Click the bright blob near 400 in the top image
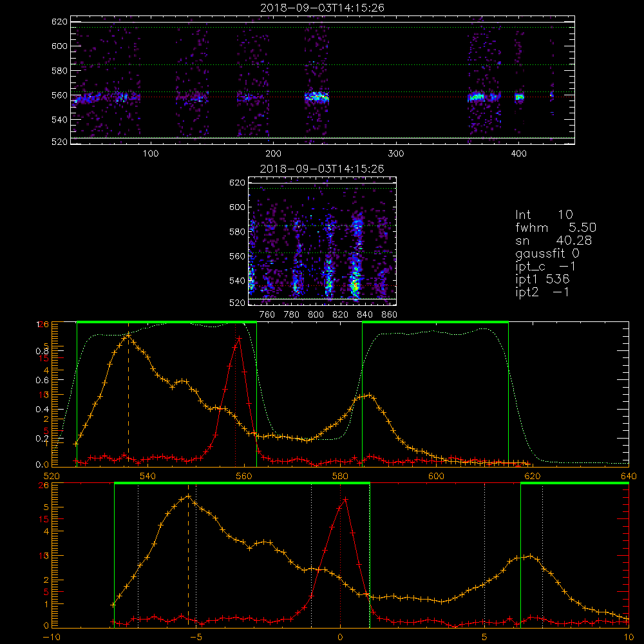 coord(520,97)
